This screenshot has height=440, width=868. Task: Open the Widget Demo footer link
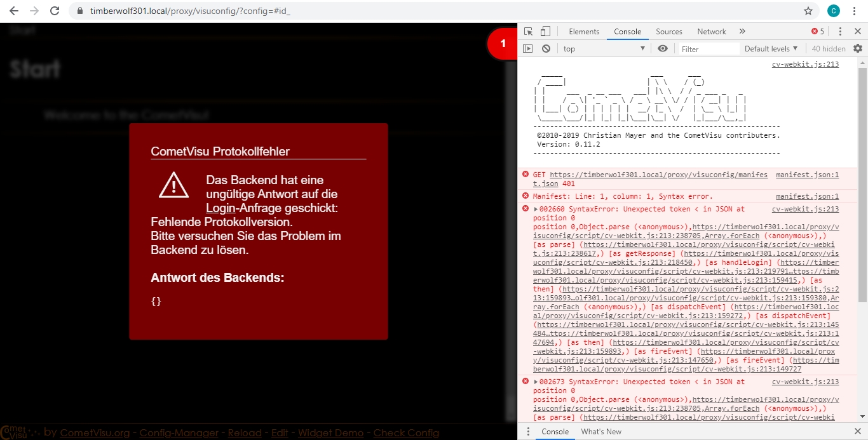(x=330, y=433)
